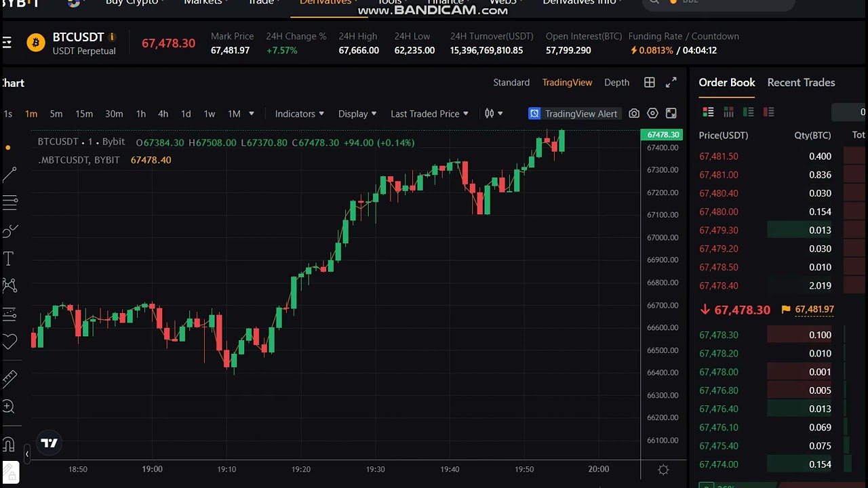Click the .MBTCUSDT, BYBIT legend entry
The width and height of the screenshot is (868, 488).
(79, 160)
